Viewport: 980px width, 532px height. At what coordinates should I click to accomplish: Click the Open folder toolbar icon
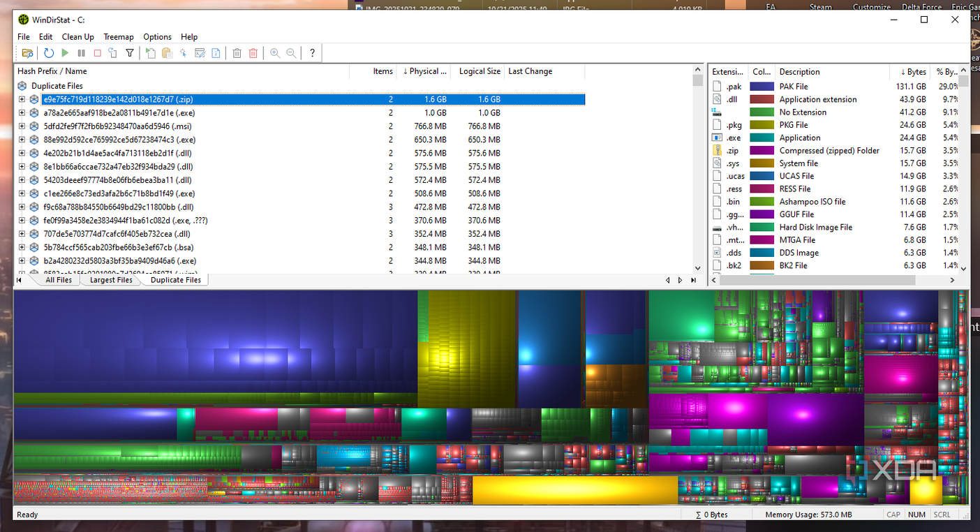[27, 53]
